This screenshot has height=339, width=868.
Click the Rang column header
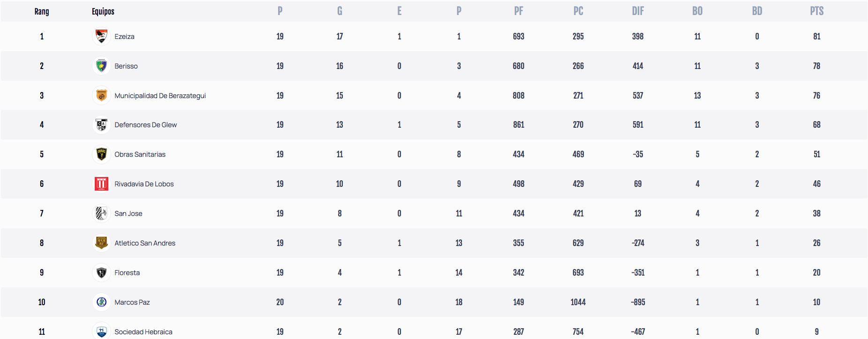tap(42, 11)
